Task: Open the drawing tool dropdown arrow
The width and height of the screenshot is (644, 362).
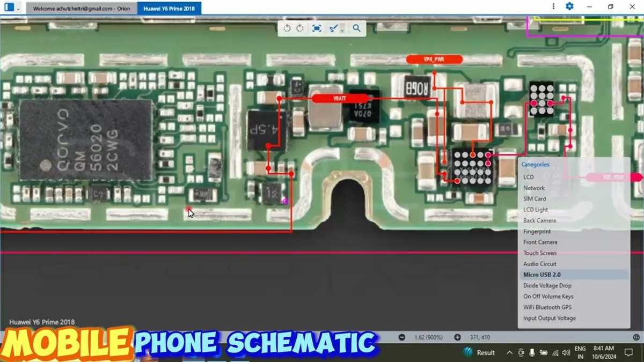Action: tap(342, 30)
